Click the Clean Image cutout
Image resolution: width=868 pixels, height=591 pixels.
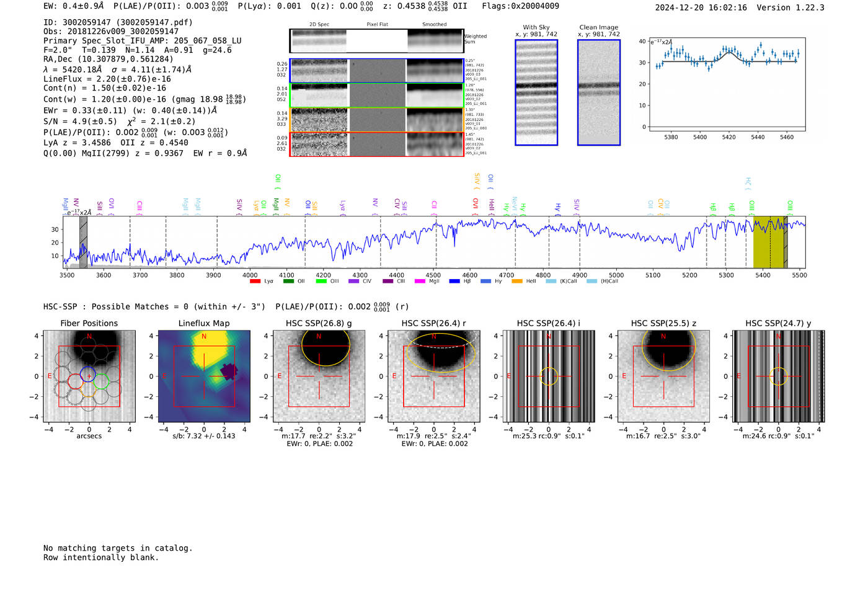pos(599,92)
